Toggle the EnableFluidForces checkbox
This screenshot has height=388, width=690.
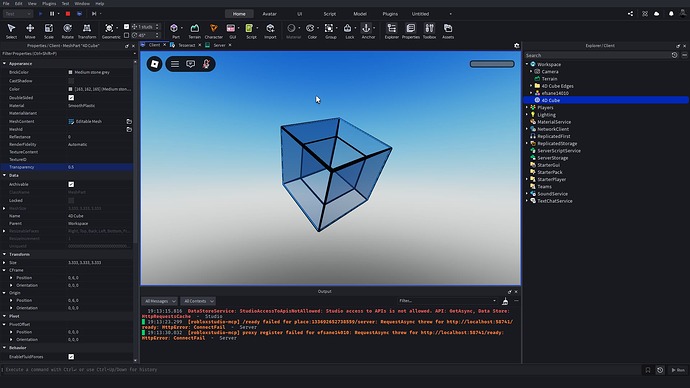click(x=71, y=357)
